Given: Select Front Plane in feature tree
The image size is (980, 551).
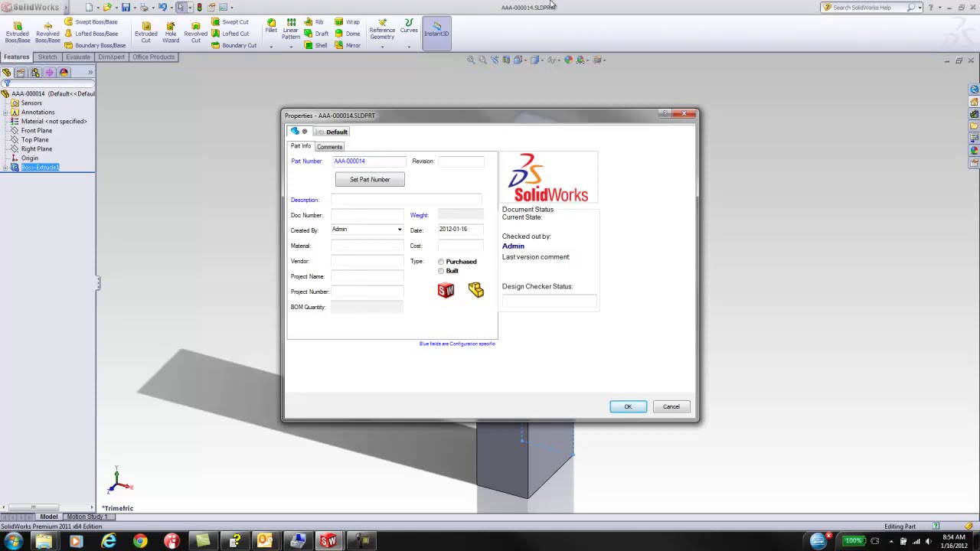Looking at the screenshot, I should pos(37,131).
